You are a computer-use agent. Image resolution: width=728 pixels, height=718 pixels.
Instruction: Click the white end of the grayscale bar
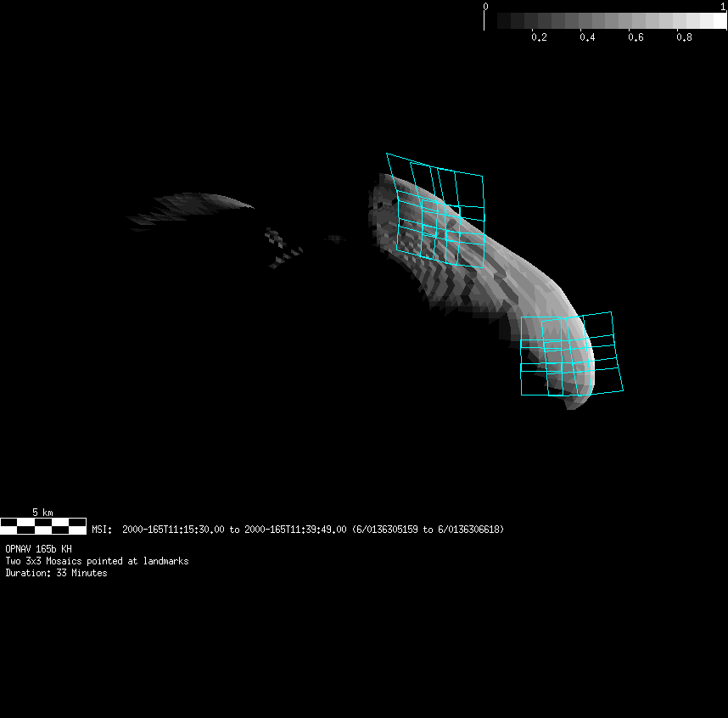pos(717,21)
